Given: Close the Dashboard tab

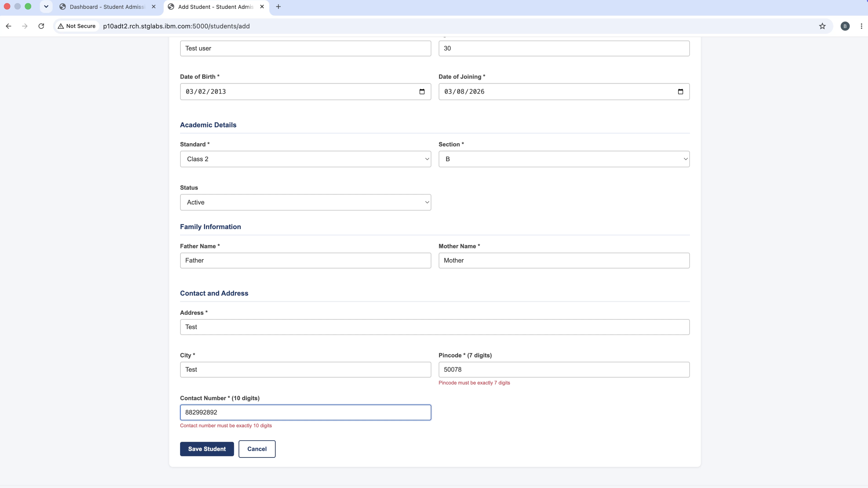Looking at the screenshot, I should [154, 7].
